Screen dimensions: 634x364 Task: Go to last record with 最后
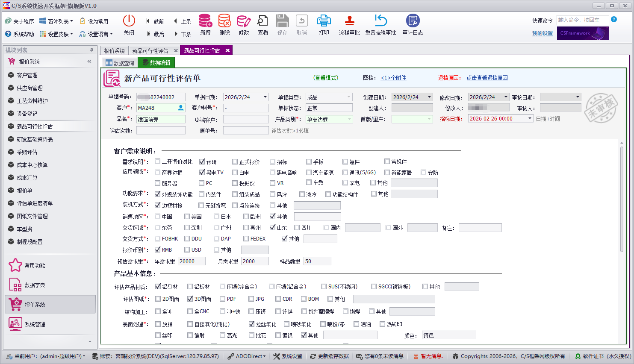pyautogui.click(x=155, y=34)
